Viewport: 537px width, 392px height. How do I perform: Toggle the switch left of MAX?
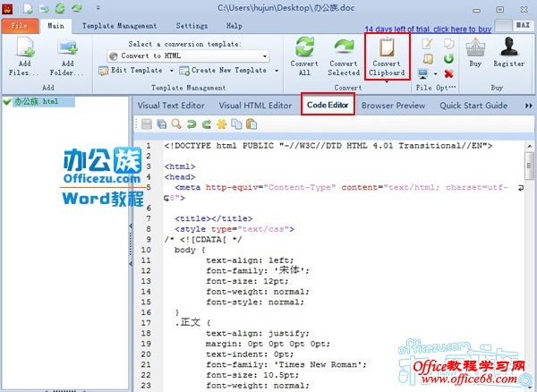pyautogui.click(x=503, y=25)
